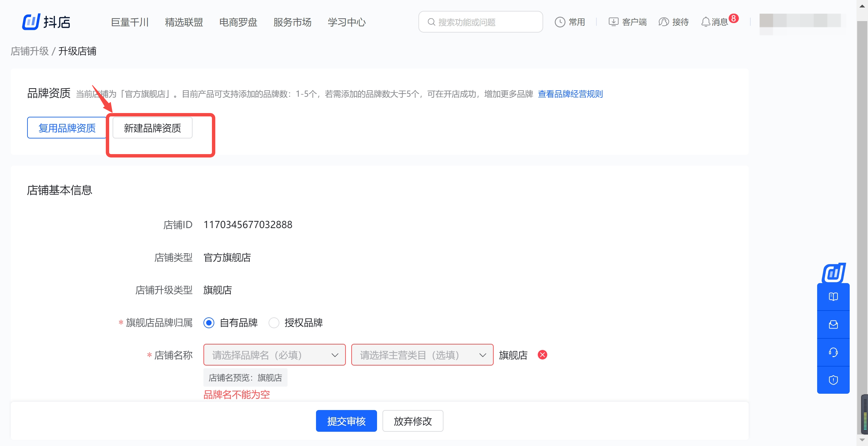Click the 官方旗舰店 store type value

click(x=227, y=257)
